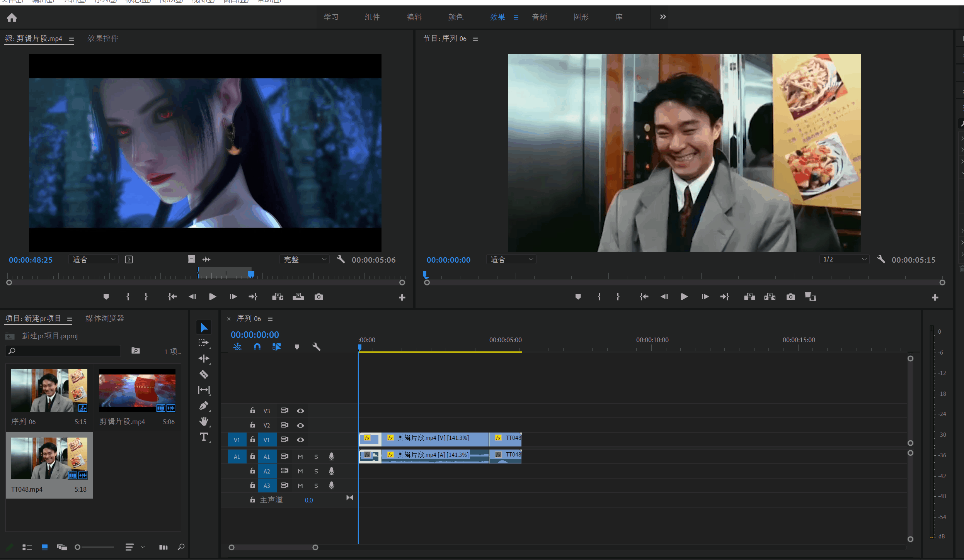Select the Razor tool
Image resolution: width=964 pixels, height=560 pixels.
click(204, 374)
